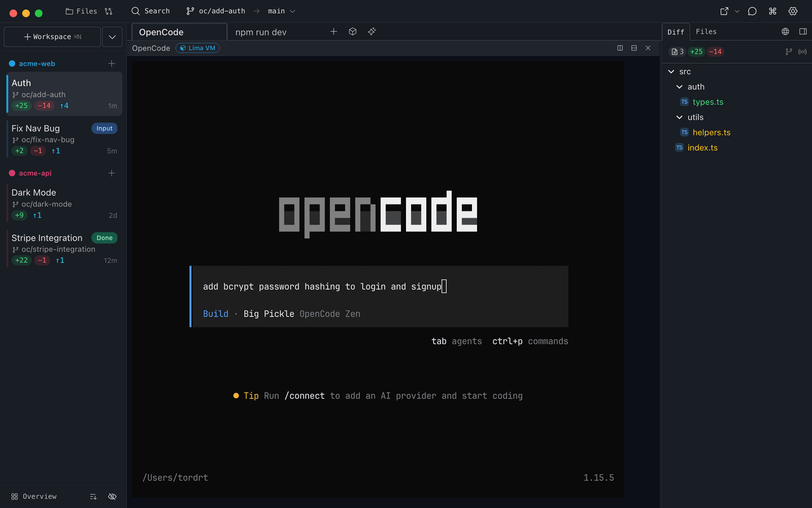Add a new tab with the plus icon
812x508 pixels.
click(x=334, y=31)
